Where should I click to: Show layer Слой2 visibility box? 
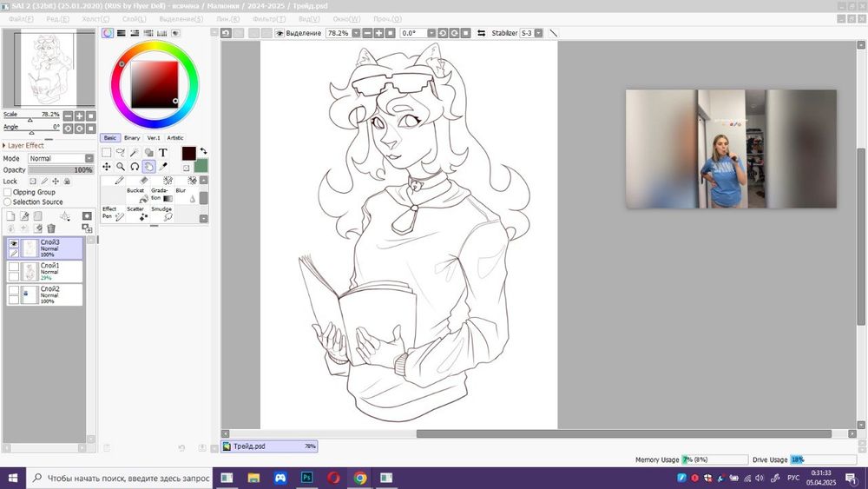14,289
